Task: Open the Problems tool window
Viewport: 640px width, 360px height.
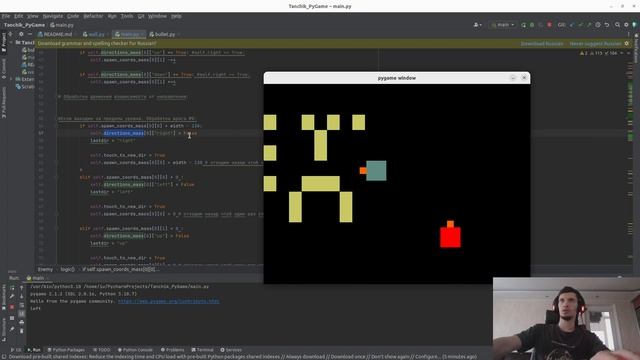Action: 173,350
